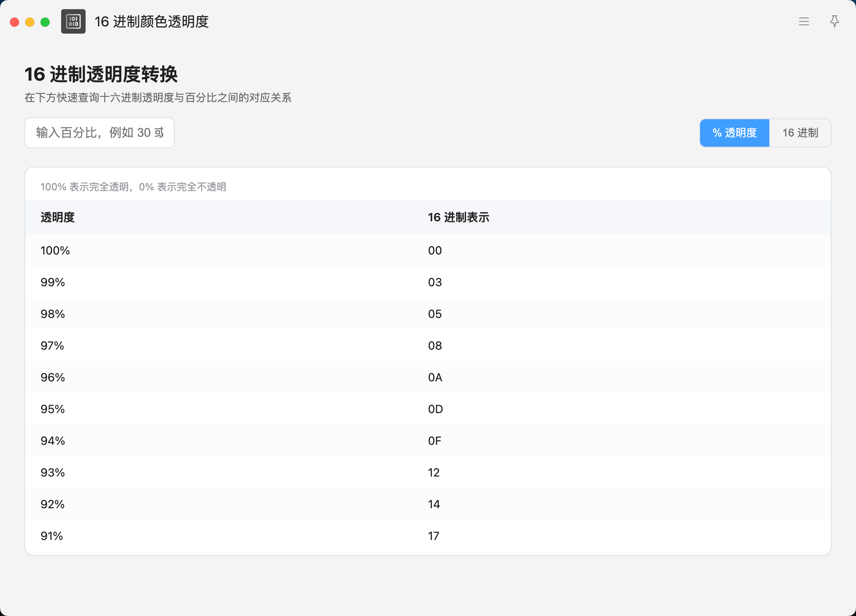Click the 94% transparency cell
The image size is (856, 616).
pos(53,441)
